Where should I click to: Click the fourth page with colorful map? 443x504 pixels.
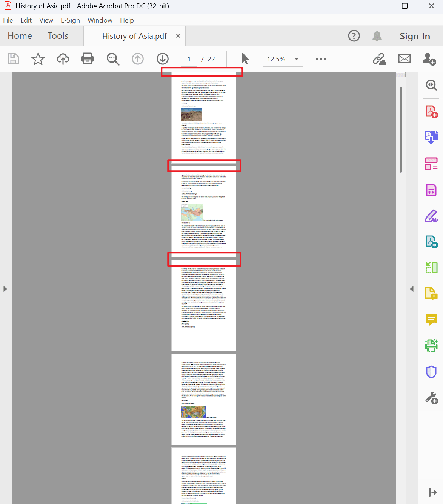click(204, 399)
